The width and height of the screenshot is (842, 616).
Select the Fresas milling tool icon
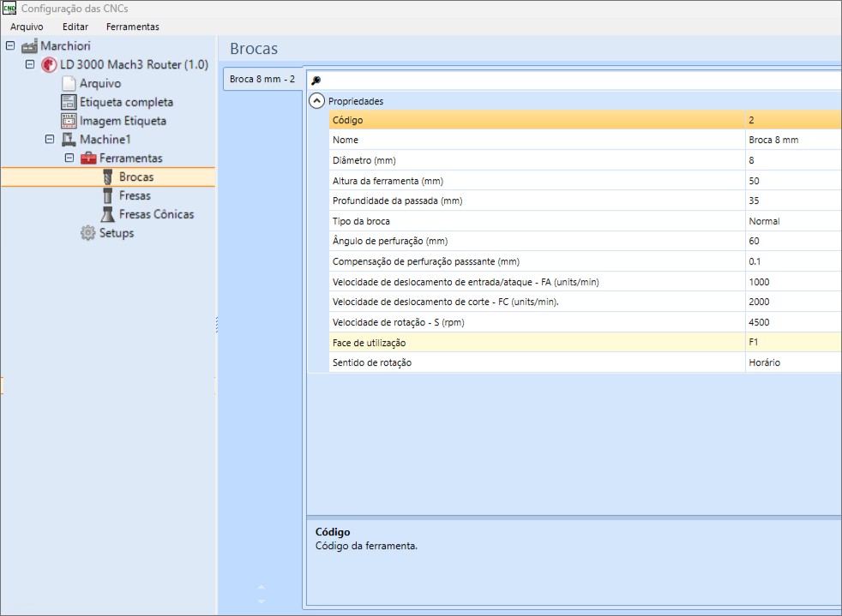tap(108, 196)
